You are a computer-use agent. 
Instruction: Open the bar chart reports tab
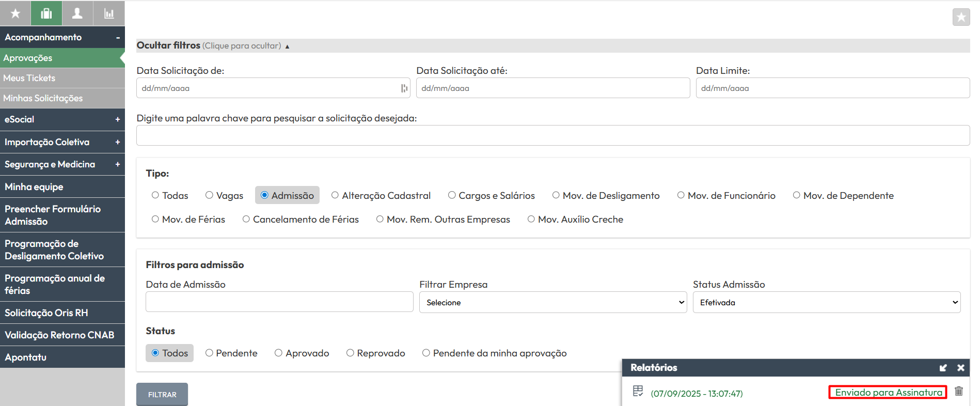click(109, 13)
